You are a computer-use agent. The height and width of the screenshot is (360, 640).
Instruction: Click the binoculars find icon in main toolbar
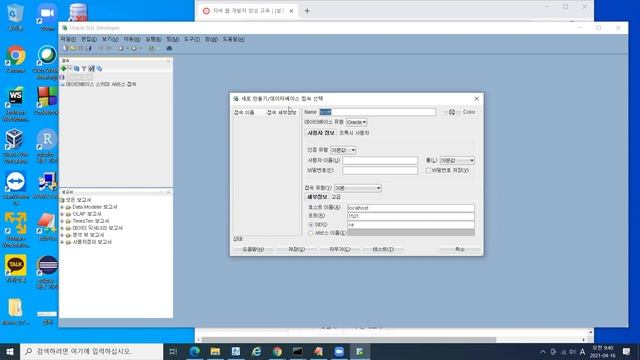click(x=169, y=49)
